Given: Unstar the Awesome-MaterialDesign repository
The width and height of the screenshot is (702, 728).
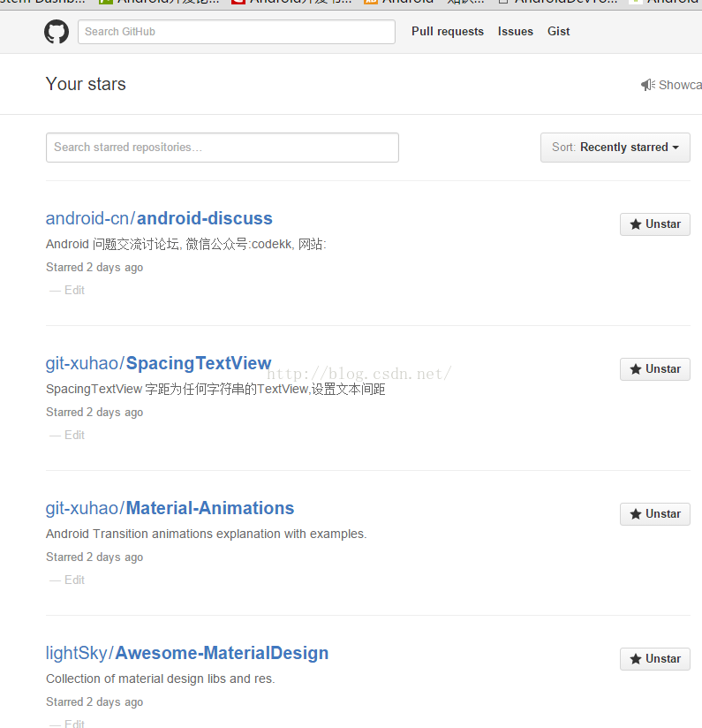Looking at the screenshot, I should click(x=655, y=659).
